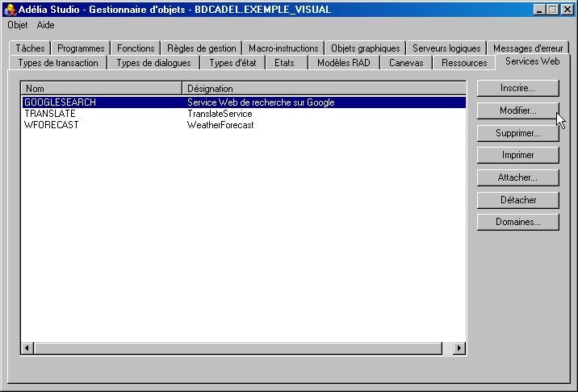Select the Types d'état tab
The height and width of the screenshot is (392, 578).
tap(232, 63)
